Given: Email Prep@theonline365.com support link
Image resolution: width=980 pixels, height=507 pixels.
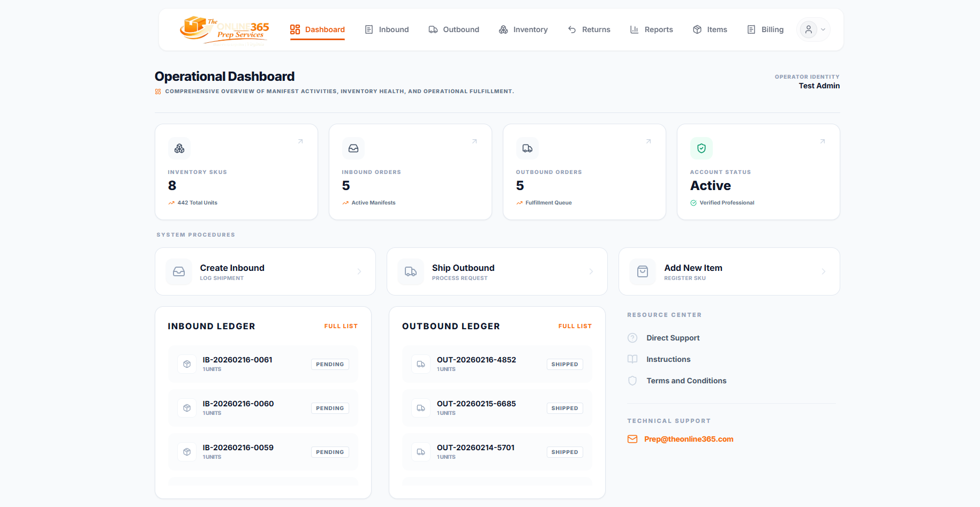Looking at the screenshot, I should pyautogui.click(x=689, y=439).
